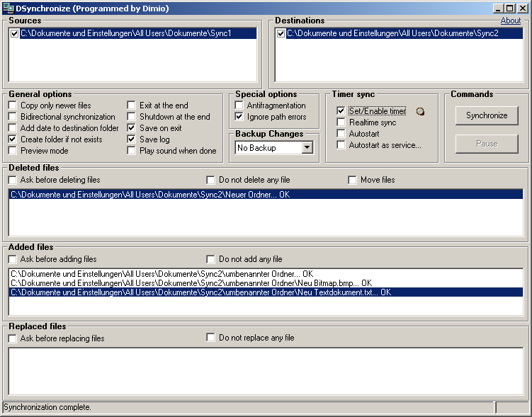Toggle the Move files checkbox
Image resolution: width=532 pixels, height=417 pixels.
tap(352, 180)
